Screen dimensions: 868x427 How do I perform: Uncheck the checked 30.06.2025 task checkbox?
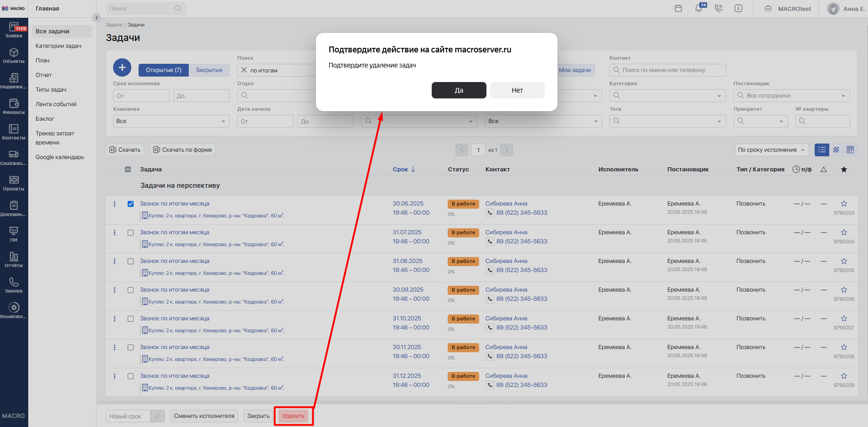pos(131,204)
